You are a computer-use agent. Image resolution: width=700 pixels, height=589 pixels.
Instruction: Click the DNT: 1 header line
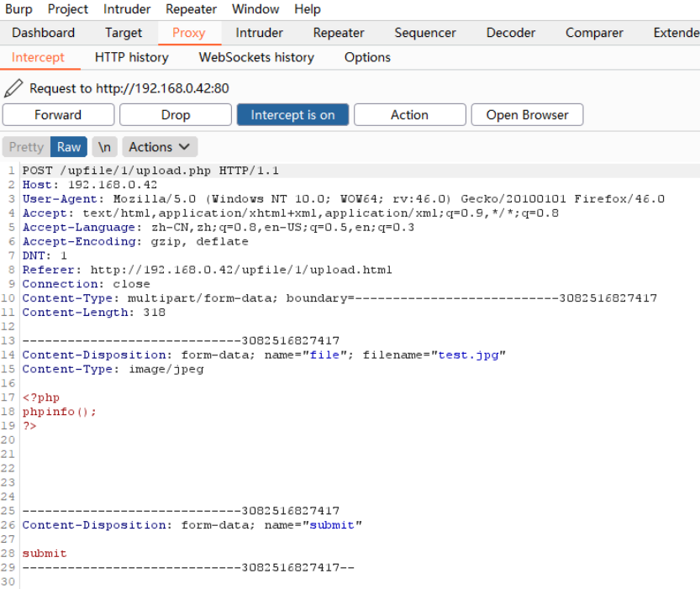[45, 255]
